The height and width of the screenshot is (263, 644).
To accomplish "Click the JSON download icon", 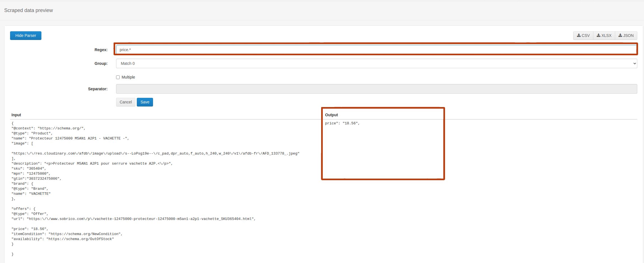I will pos(620,35).
